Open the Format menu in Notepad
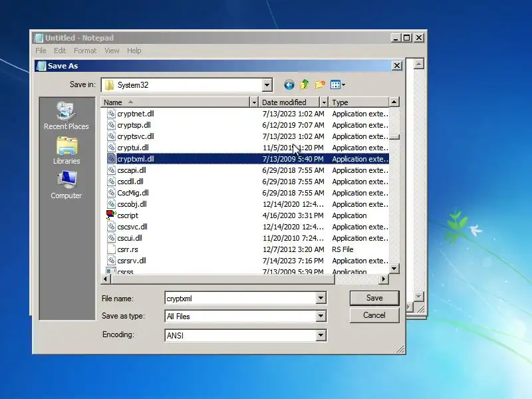Viewport: 532px width, 399px height. click(x=85, y=51)
